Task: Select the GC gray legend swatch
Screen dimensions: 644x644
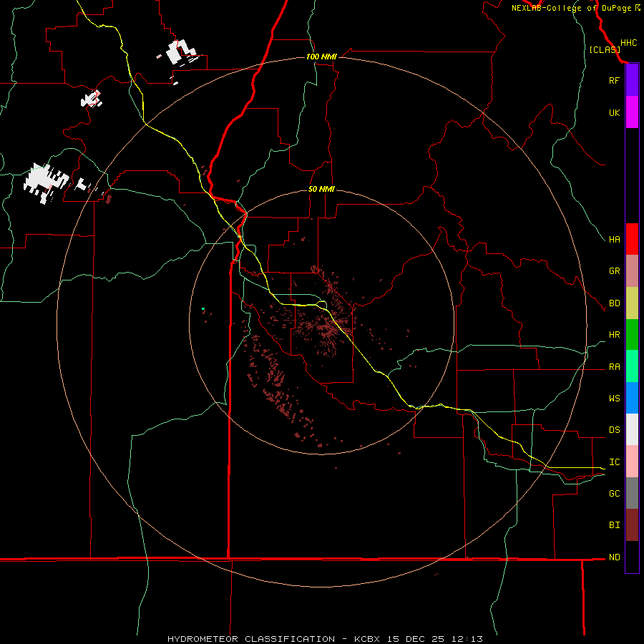Action: tap(632, 493)
